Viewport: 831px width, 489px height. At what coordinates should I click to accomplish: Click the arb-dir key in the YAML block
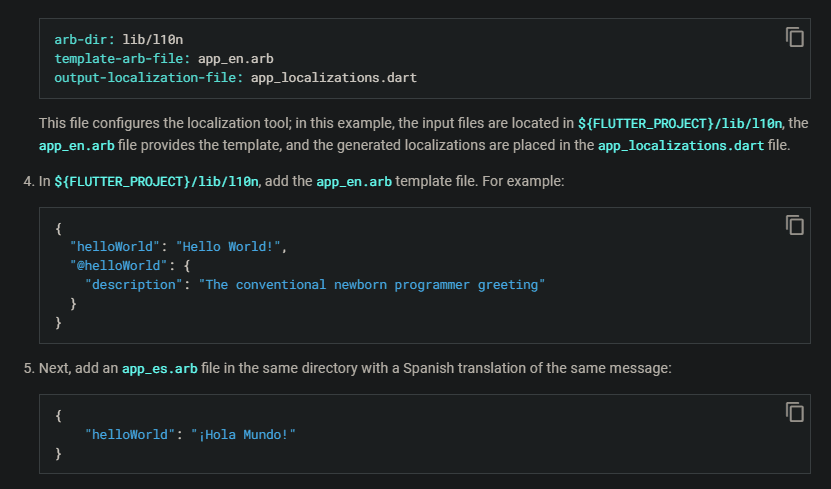coord(84,39)
